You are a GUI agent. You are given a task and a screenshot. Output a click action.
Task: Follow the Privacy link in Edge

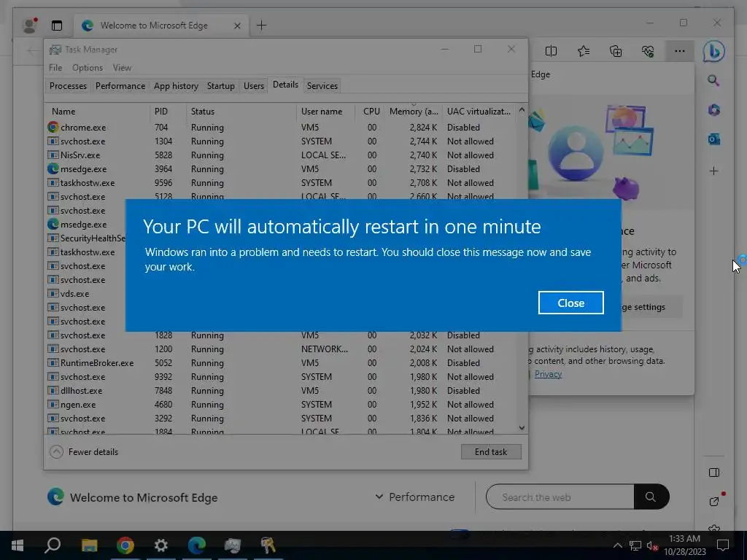pyautogui.click(x=548, y=374)
